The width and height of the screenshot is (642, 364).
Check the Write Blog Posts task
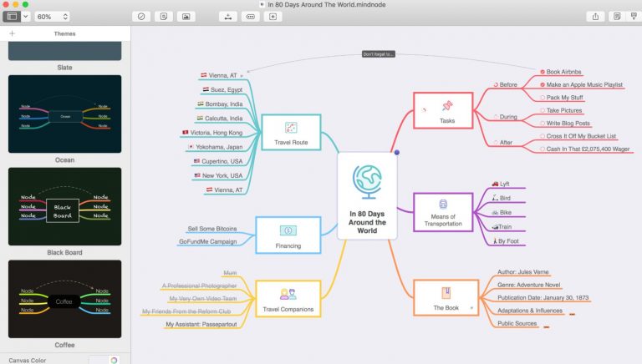(x=543, y=123)
